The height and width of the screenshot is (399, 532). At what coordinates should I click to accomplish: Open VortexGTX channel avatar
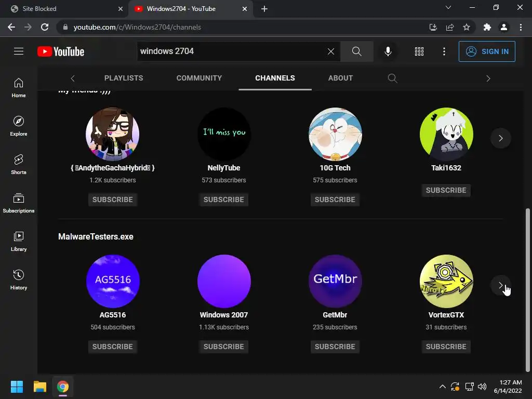[446, 281]
